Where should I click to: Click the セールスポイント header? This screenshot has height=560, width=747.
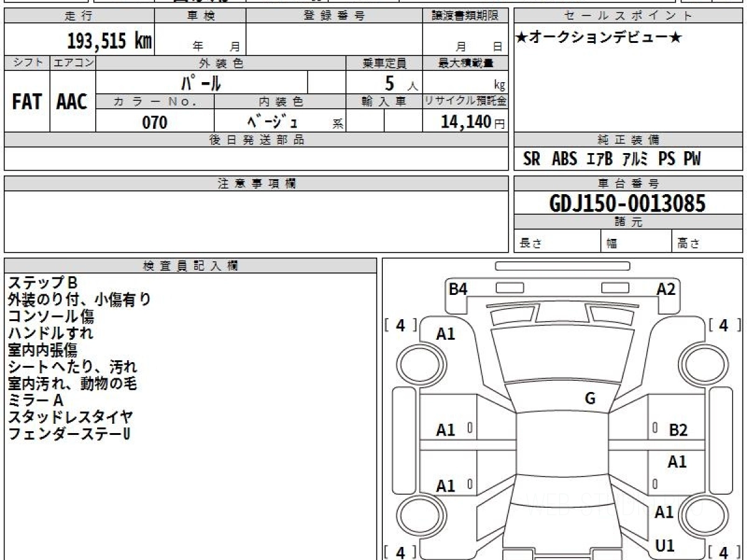pyautogui.click(x=628, y=16)
